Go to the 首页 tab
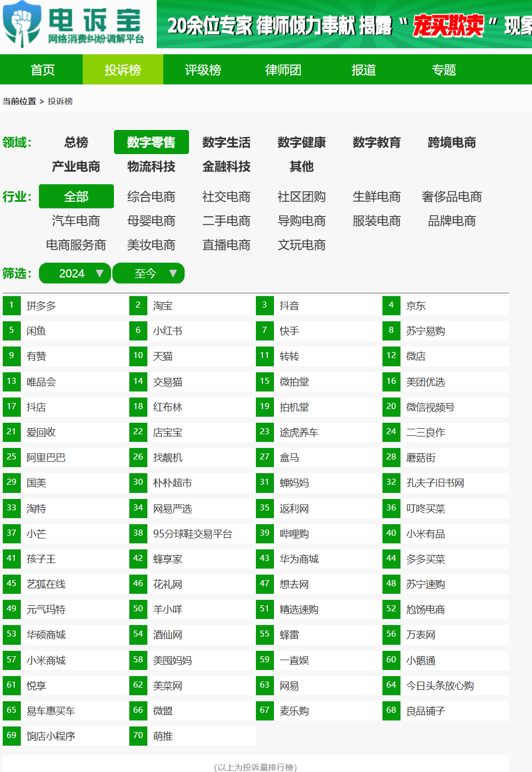This screenshot has width=532, height=772. (42, 70)
